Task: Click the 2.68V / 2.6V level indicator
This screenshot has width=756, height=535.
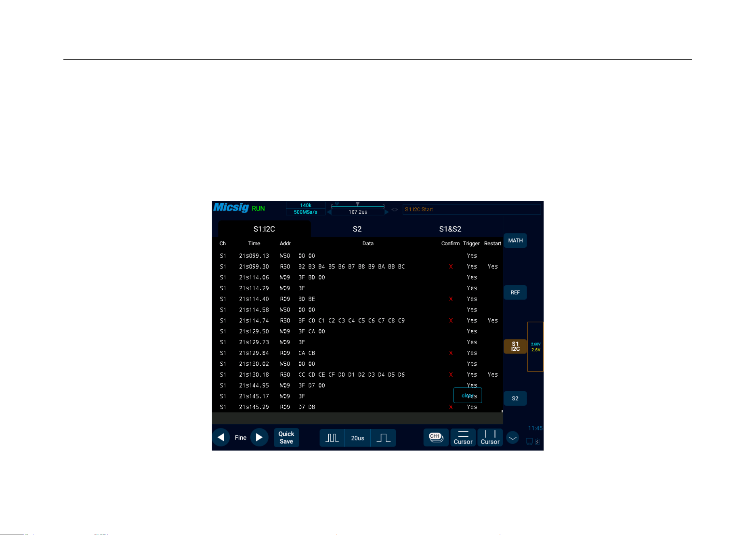Action: [535, 347]
